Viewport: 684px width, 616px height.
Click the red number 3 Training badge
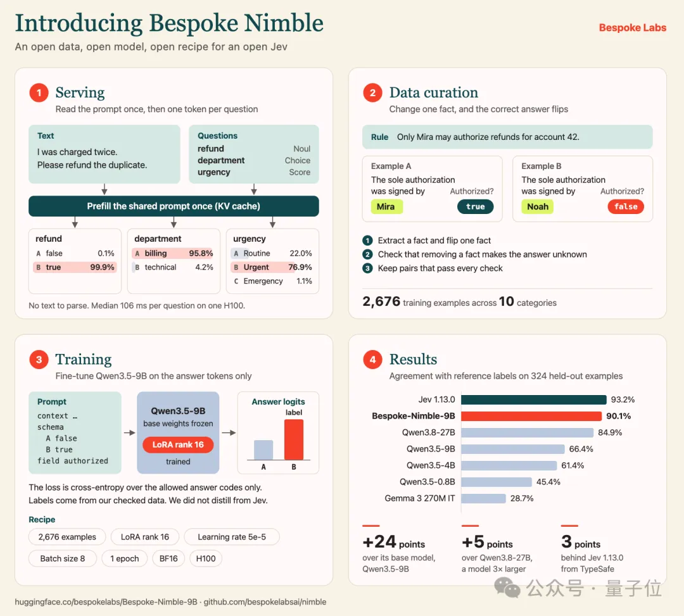click(39, 360)
